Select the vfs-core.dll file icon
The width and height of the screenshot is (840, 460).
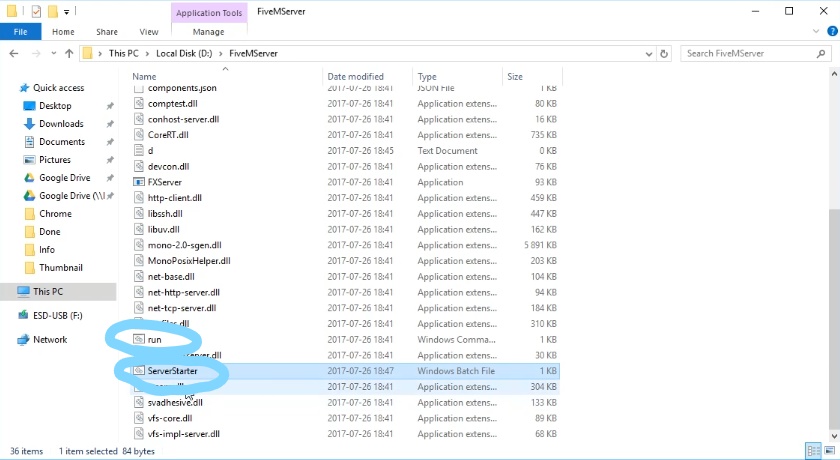pos(139,418)
